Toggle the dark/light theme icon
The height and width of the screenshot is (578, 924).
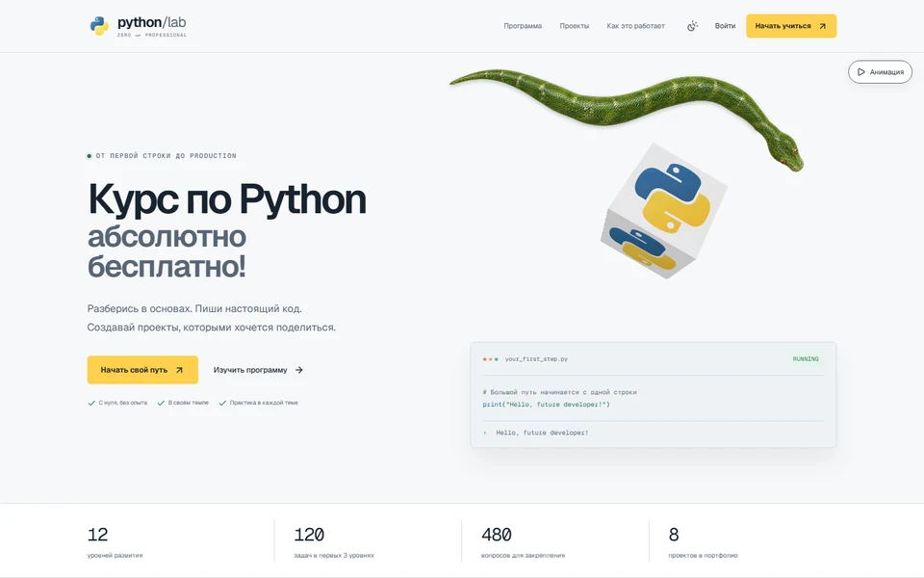[x=692, y=26]
